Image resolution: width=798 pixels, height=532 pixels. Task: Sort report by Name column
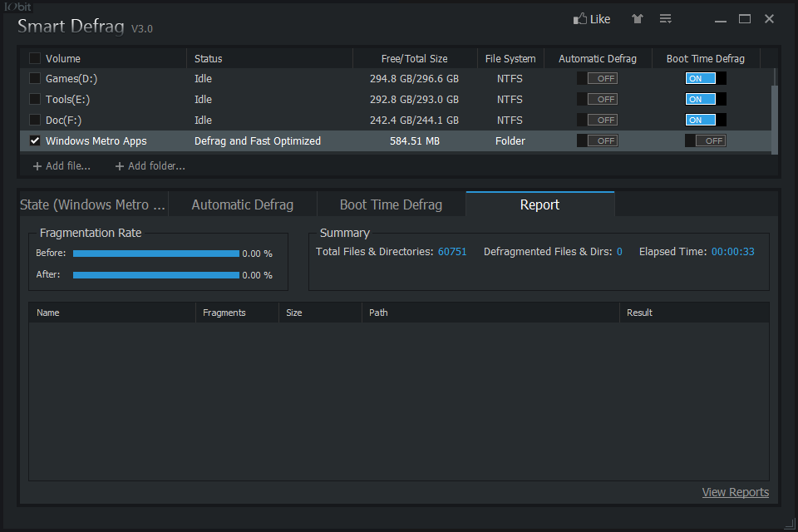pos(112,313)
